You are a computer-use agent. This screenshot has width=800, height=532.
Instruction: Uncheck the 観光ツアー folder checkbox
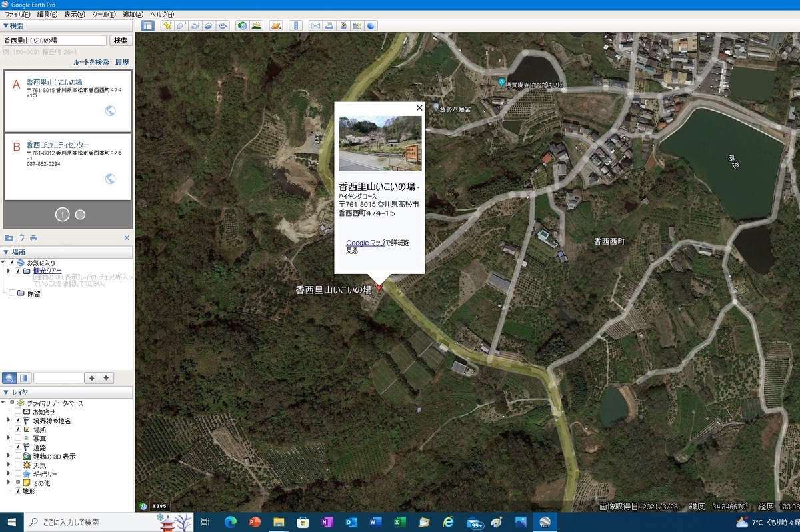click(x=18, y=271)
